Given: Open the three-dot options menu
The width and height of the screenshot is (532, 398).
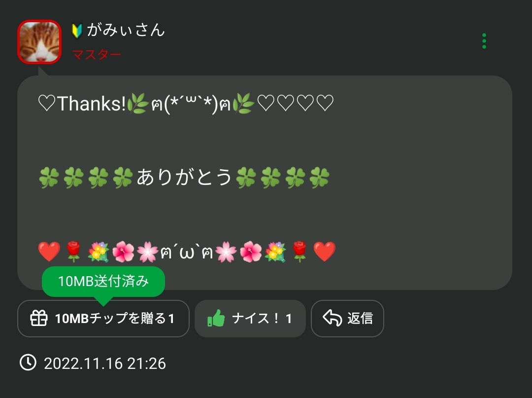Looking at the screenshot, I should tap(484, 41).
